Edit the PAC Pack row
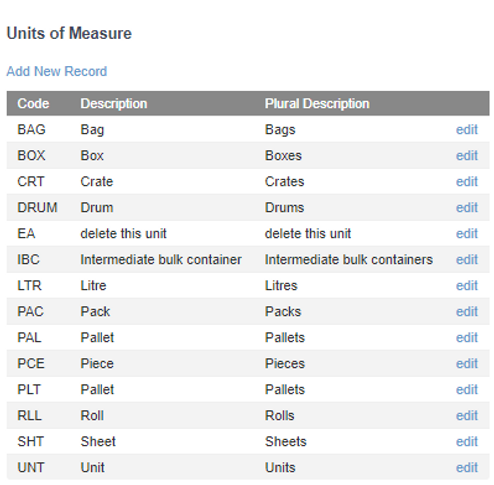This screenshot has height=485, width=494. (x=467, y=311)
